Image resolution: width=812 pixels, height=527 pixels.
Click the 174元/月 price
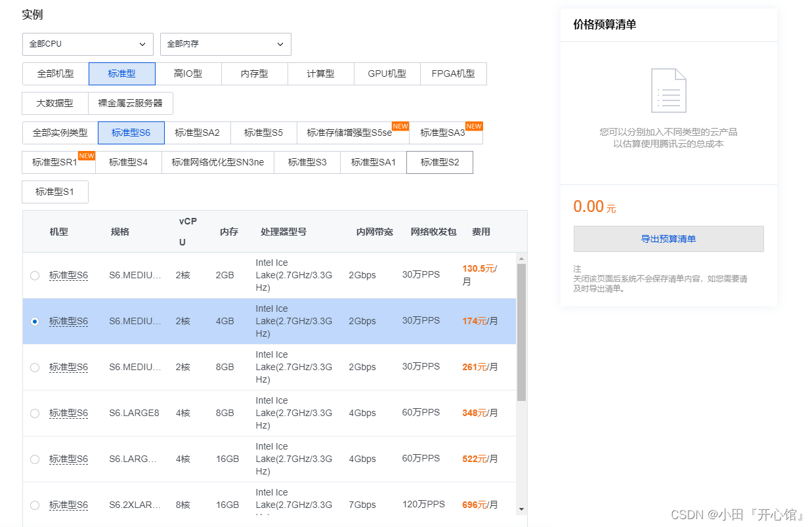click(481, 322)
